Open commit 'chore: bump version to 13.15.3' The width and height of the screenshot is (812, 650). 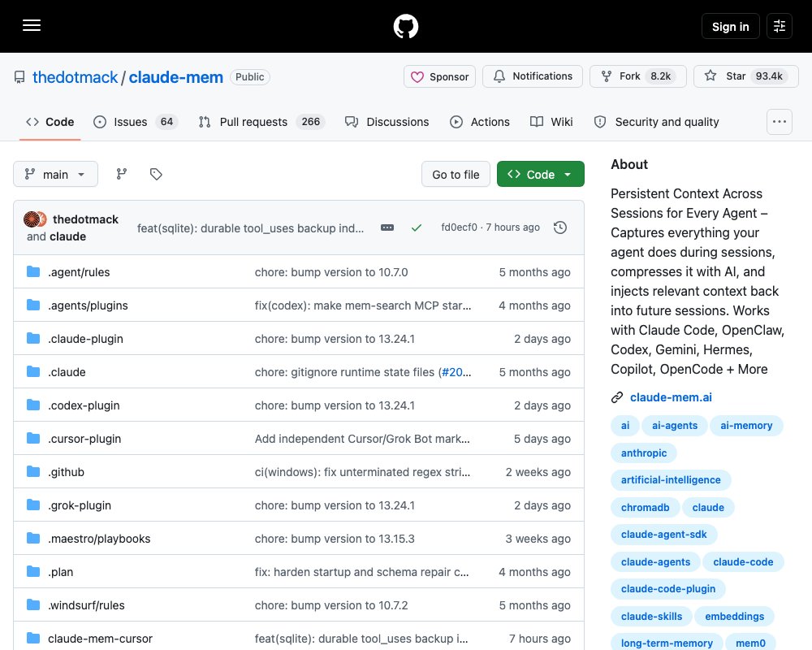click(x=335, y=539)
